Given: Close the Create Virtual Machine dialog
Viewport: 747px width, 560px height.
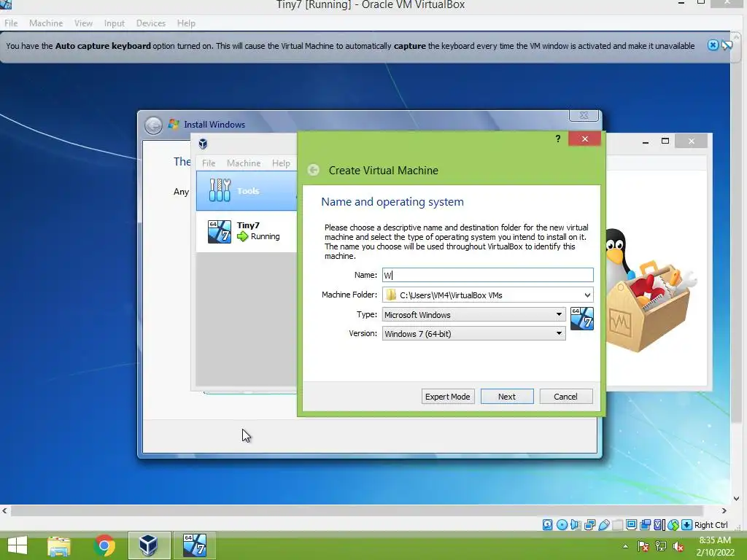Looking at the screenshot, I should pyautogui.click(x=584, y=139).
